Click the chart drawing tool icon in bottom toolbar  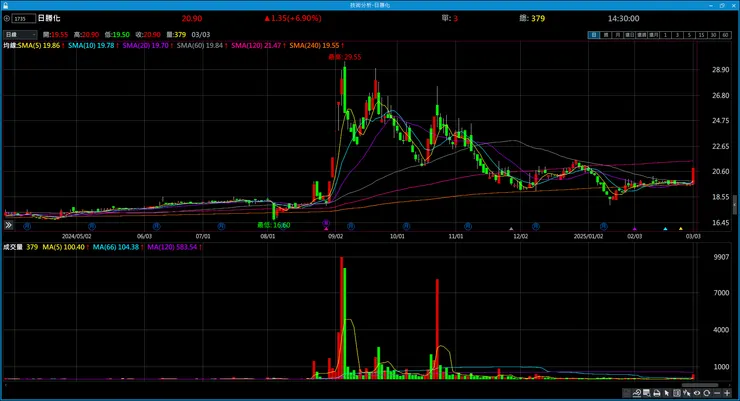(637, 393)
